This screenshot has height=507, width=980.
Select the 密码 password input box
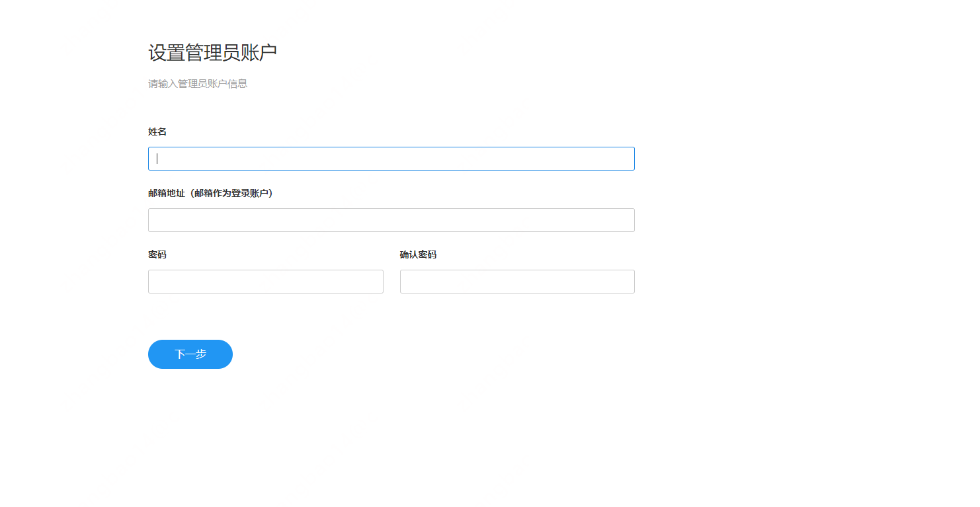266,282
